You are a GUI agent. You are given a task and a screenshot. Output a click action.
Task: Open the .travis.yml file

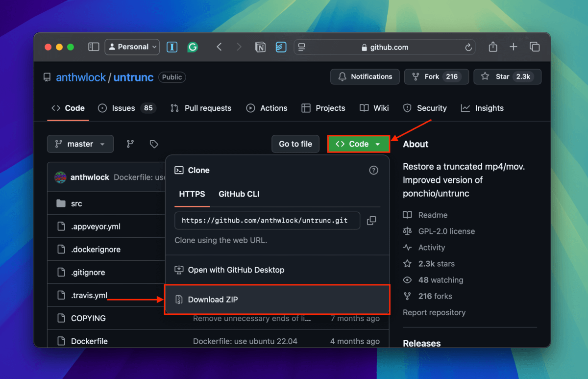coord(89,295)
